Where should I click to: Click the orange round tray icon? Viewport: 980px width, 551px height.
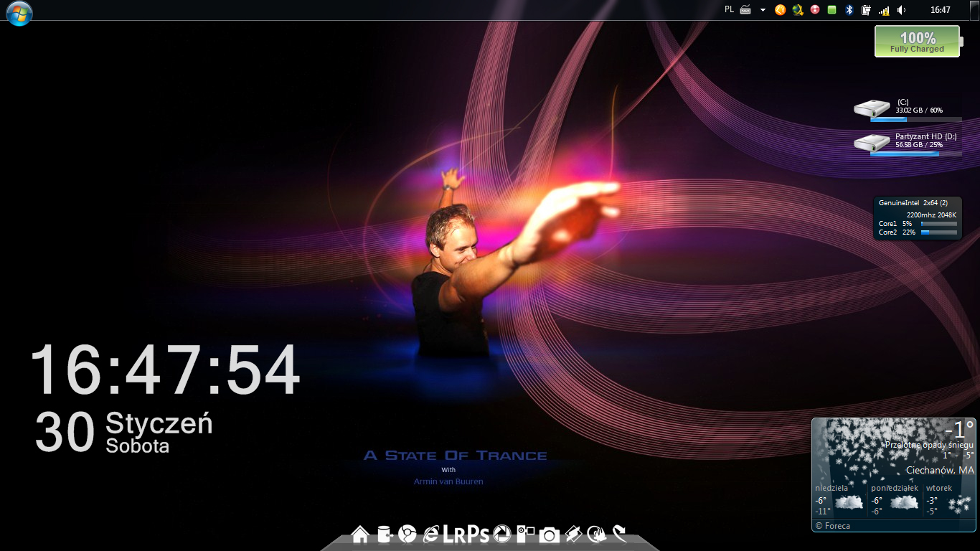[x=780, y=10]
